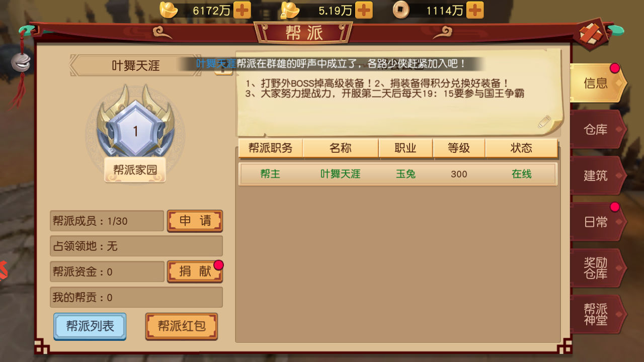This screenshot has width=644, height=362.
Task: Edit guild notice with pencil icon
Action: point(544,122)
